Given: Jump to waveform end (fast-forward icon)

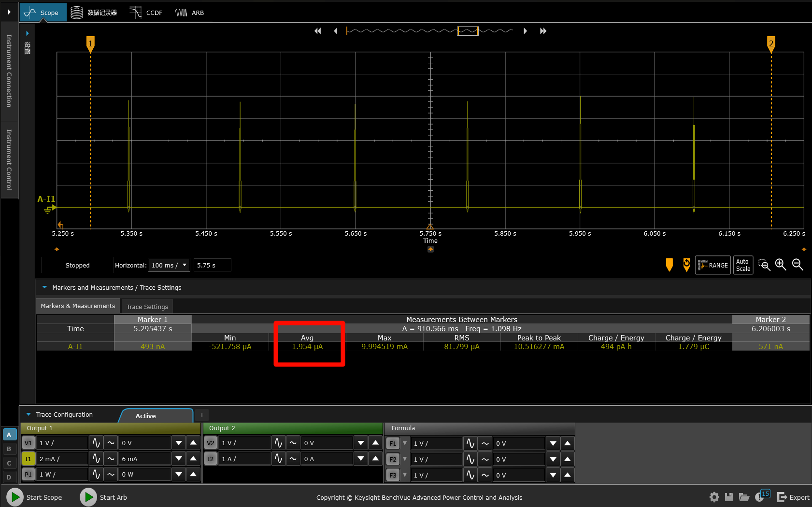Looking at the screenshot, I should click(543, 31).
